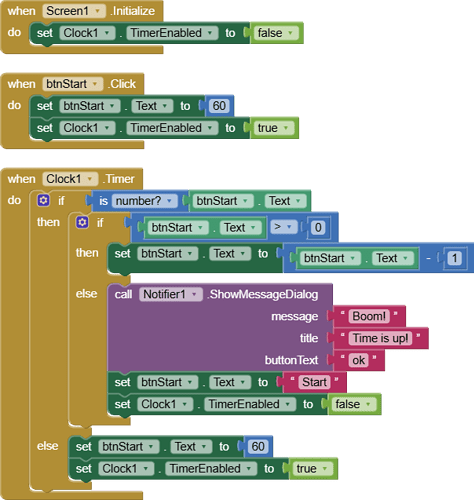The height and width of the screenshot is (500, 474).
Task: Open Text dropdown in outer else set block
Action: coord(191,447)
